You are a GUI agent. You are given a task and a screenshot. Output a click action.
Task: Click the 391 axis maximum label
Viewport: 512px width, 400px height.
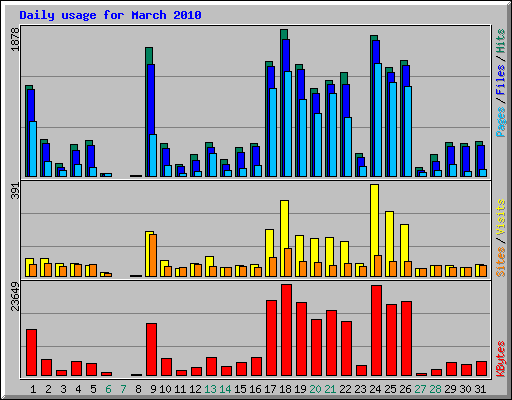(15, 191)
